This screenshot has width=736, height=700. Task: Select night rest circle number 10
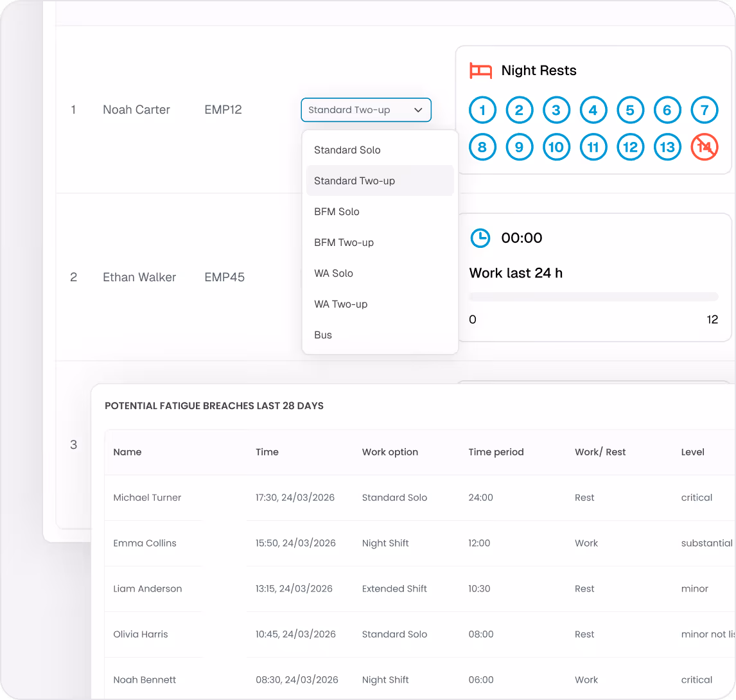556,147
